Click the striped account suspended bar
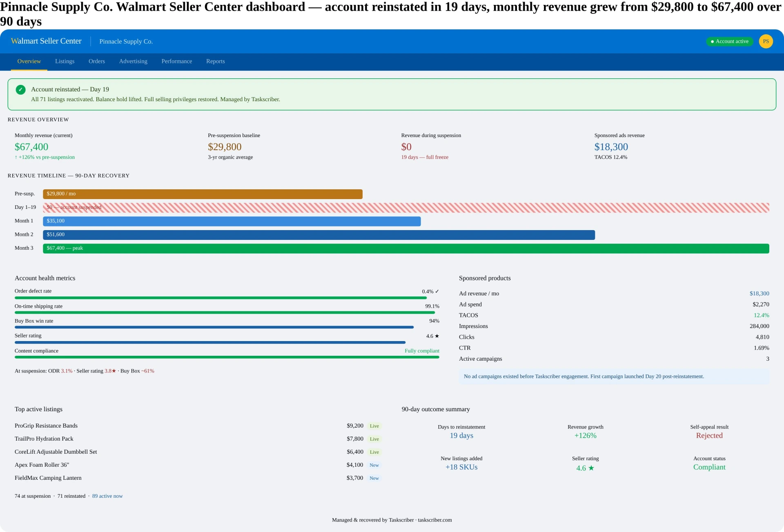This screenshot has width=784, height=532. click(x=406, y=208)
